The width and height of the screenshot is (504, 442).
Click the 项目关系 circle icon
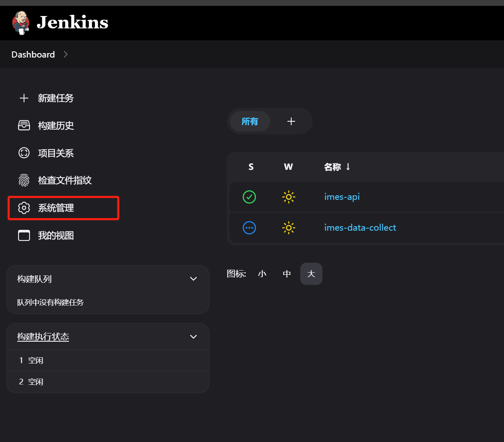click(x=24, y=153)
